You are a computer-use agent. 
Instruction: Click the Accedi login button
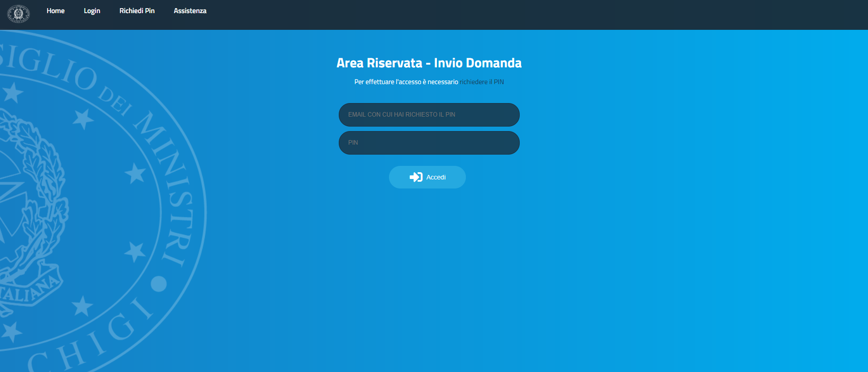[x=427, y=177]
